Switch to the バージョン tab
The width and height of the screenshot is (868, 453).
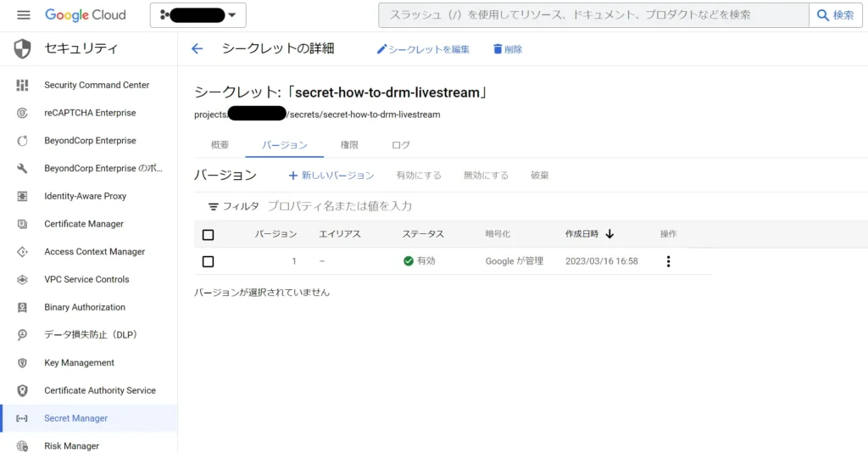pyautogui.click(x=285, y=144)
